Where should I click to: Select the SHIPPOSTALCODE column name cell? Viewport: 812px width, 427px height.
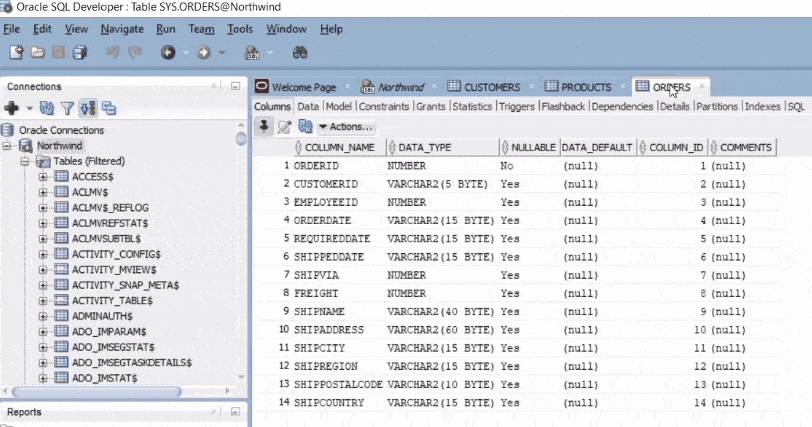(338, 385)
